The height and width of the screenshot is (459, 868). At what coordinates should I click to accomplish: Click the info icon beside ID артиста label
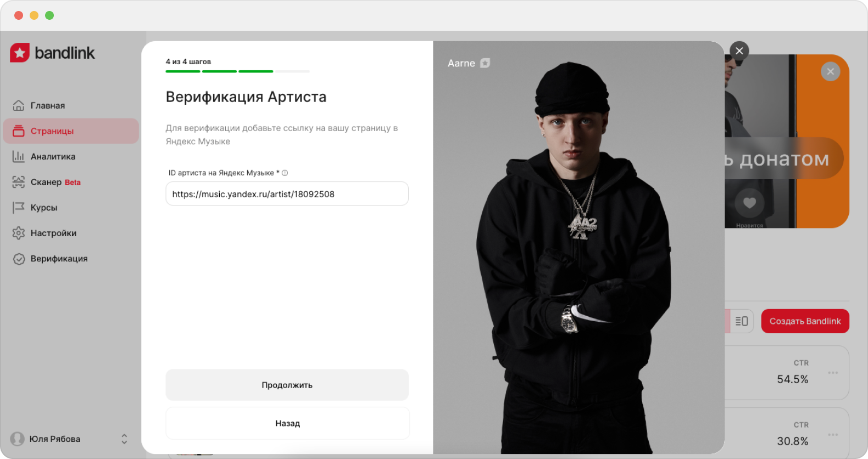click(x=285, y=173)
